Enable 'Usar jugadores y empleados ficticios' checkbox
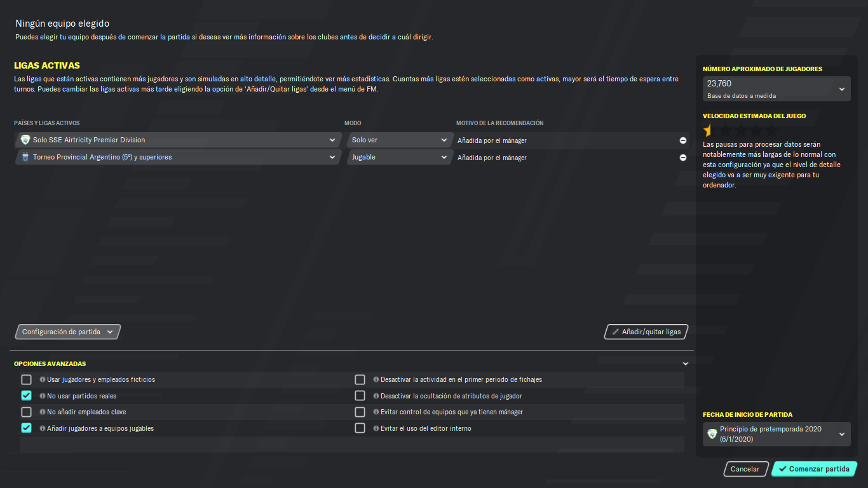868x488 pixels. pos(26,379)
